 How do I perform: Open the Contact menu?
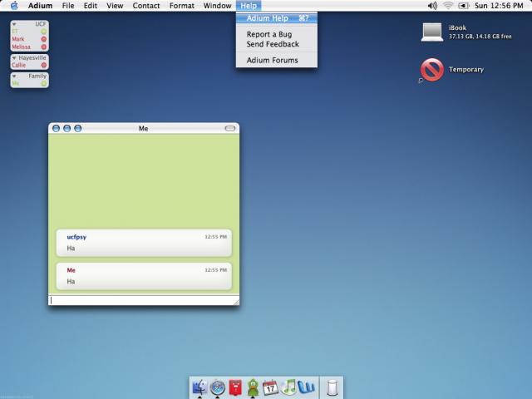pyautogui.click(x=146, y=6)
